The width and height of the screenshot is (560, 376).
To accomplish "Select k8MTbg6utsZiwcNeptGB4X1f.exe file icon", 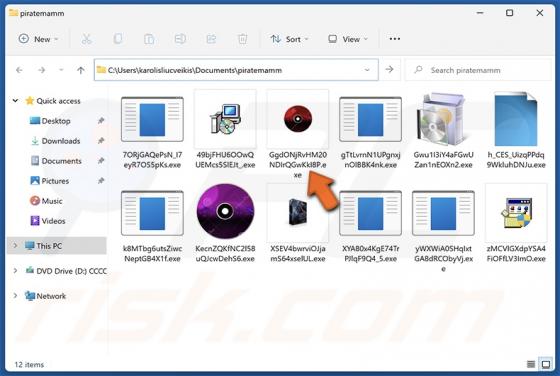I will coord(152,213).
